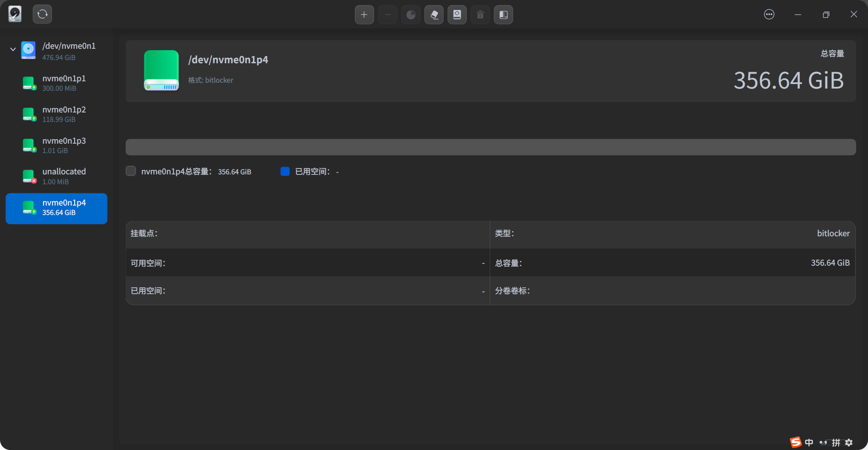868x450 pixels.
Task: Select the nvme0n1p2 partition in the sidebar
Action: (x=56, y=114)
